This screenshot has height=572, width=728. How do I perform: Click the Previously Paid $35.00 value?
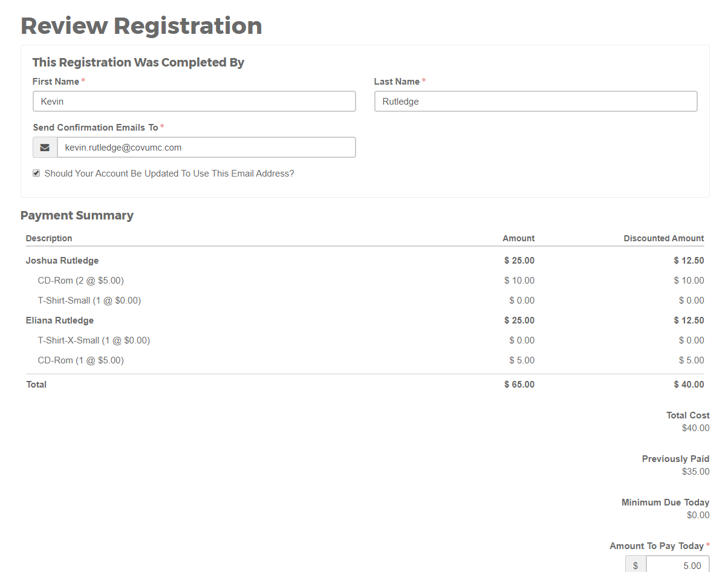click(x=695, y=471)
